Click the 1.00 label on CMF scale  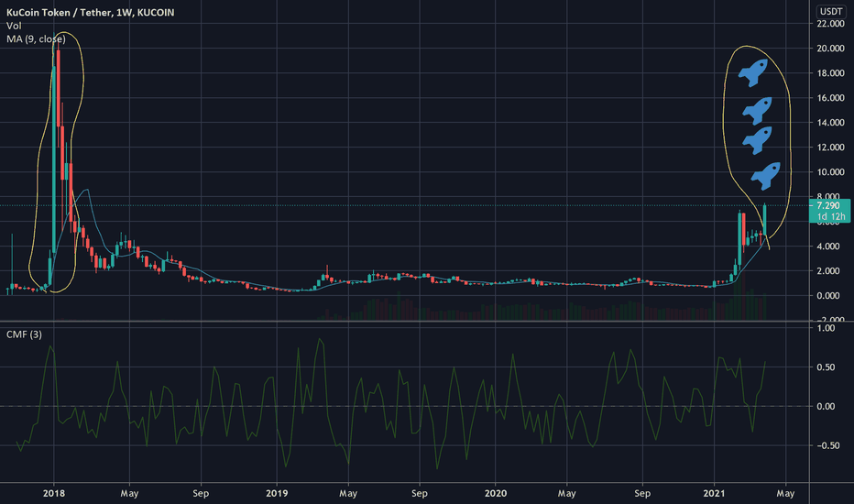(827, 328)
